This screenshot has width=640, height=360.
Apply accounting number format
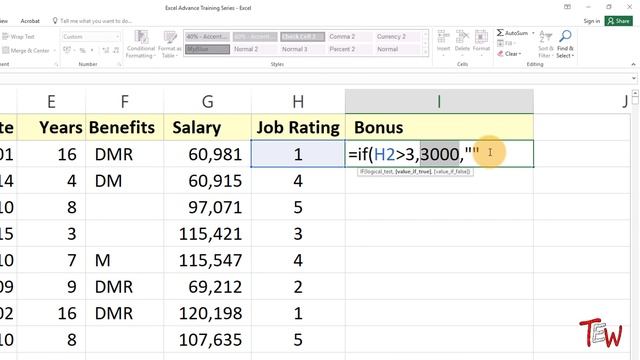[67, 50]
